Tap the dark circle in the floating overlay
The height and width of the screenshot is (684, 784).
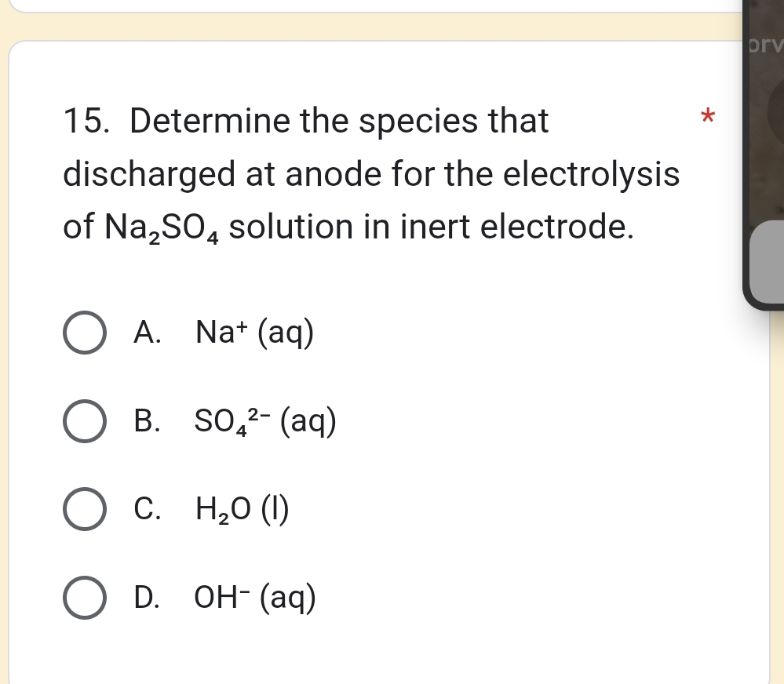click(x=774, y=110)
